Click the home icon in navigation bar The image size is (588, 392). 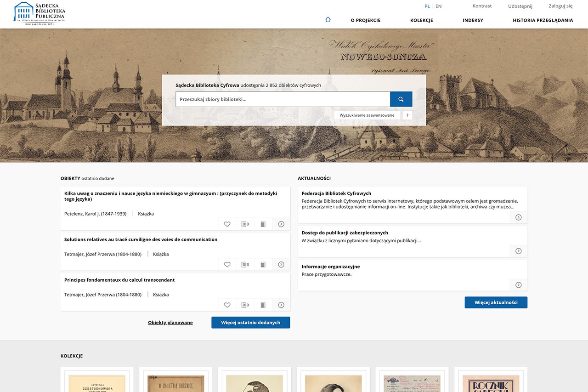[328, 20]
